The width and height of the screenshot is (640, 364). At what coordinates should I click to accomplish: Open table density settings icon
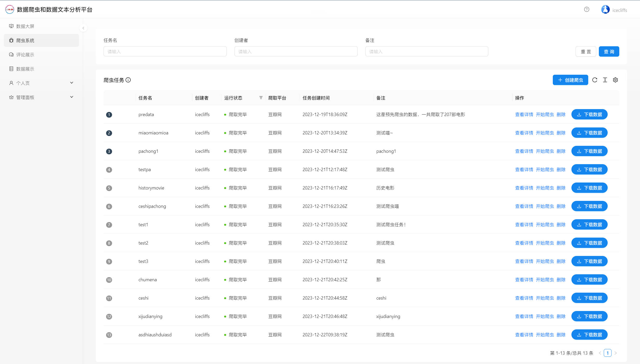[x=605, y=80]
